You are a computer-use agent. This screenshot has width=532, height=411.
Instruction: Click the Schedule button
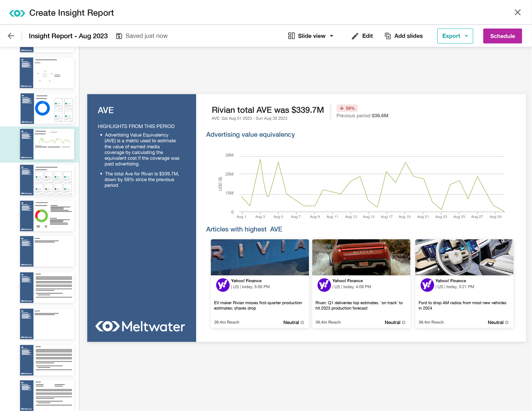coord(502,36)
